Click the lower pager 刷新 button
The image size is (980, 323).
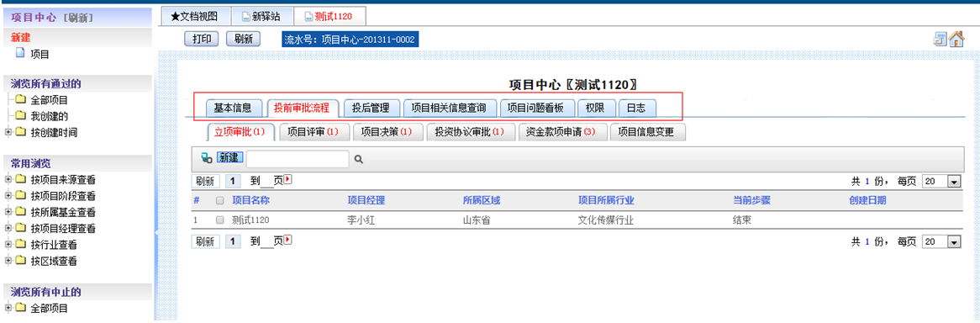click(206, 241)
